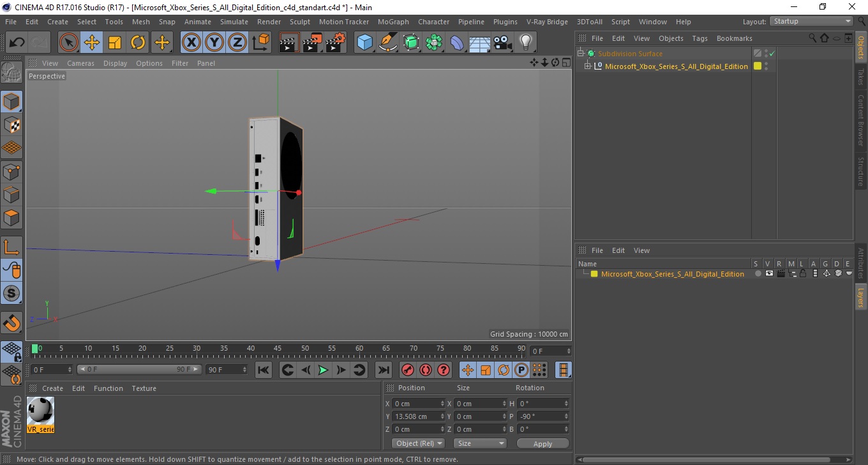Switch to Edges mode

(x=11, y=194)
